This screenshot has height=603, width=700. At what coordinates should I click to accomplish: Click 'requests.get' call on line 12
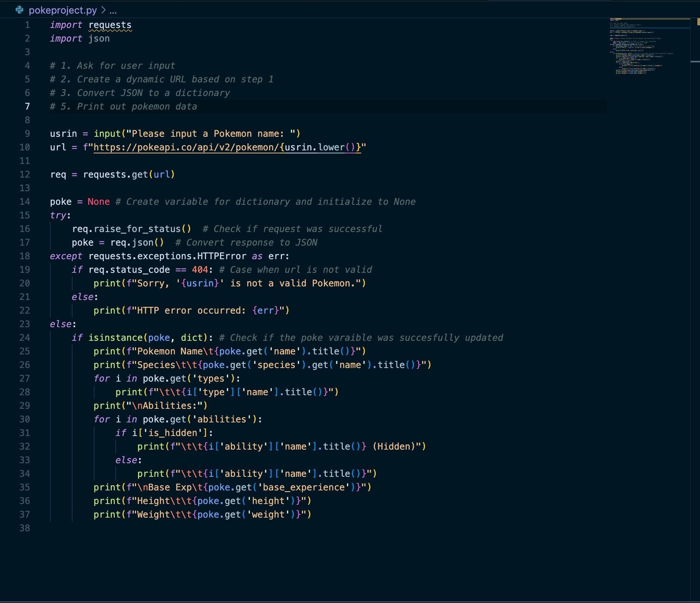[x=116, y=175]
